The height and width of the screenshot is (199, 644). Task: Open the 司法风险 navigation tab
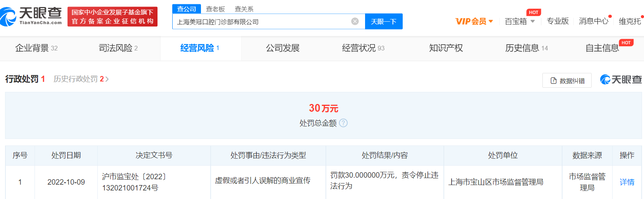click(x=118, y=48)
